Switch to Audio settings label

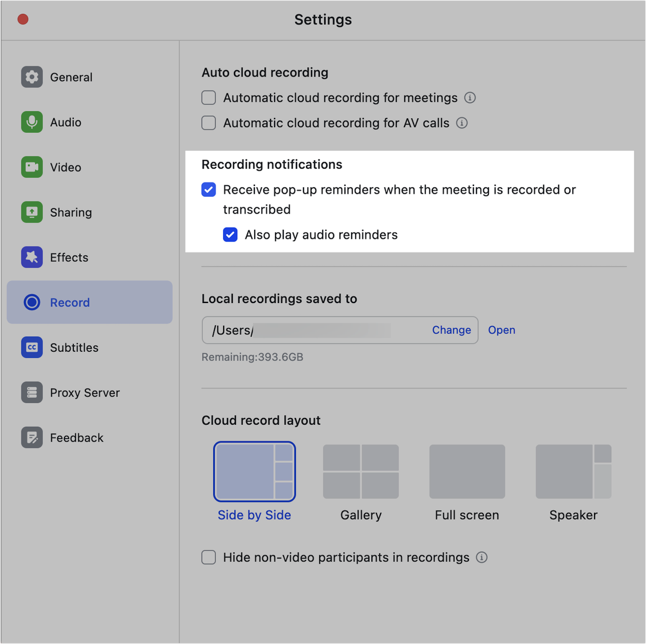coord(66,122)
